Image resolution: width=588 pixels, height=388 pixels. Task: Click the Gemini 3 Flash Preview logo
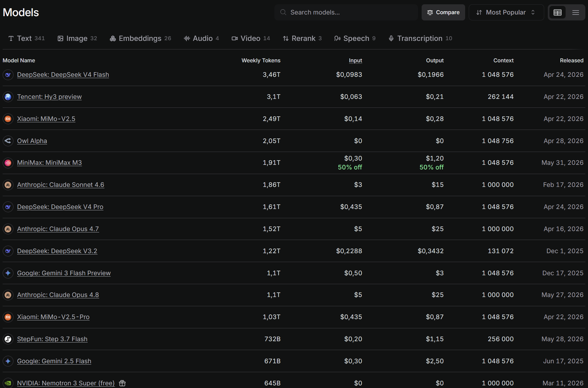8,273
